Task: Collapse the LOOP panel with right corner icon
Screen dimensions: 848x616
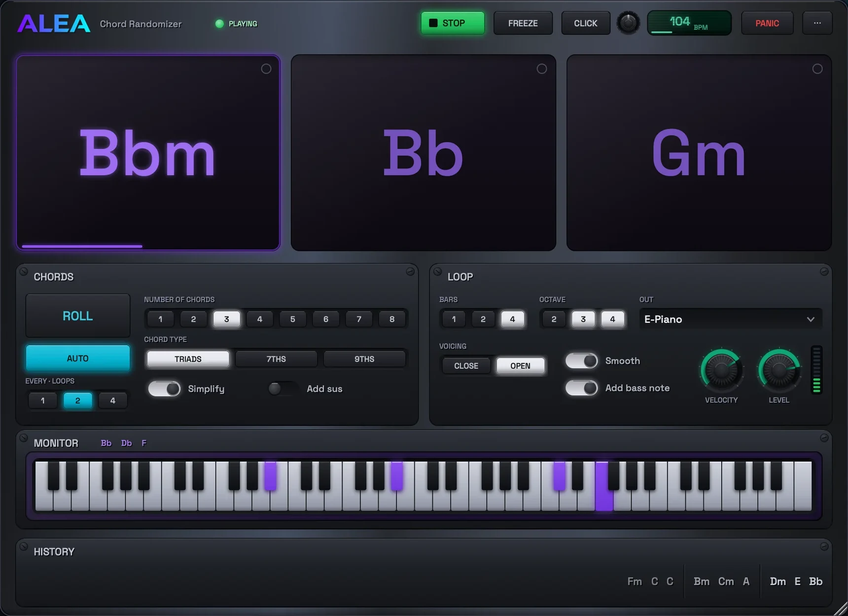Action: click(x=824, y=271)
